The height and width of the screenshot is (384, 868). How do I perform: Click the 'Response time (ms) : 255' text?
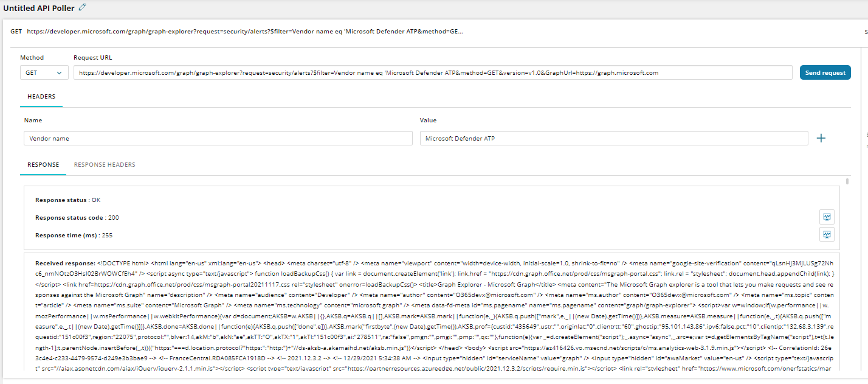pos(74,235)
